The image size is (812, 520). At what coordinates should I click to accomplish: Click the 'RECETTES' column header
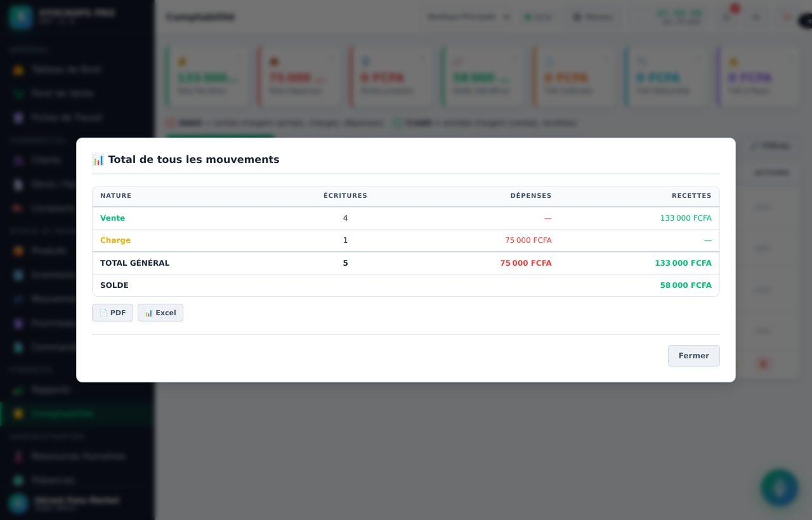click(691, 196)
